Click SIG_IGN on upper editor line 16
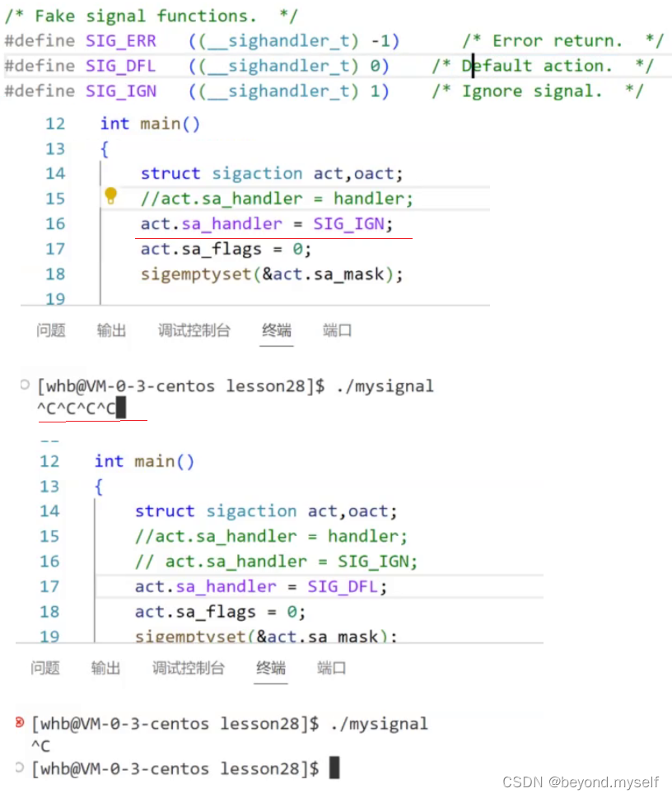The height and width of the screenshot is (798, 672). pos(348,224)
